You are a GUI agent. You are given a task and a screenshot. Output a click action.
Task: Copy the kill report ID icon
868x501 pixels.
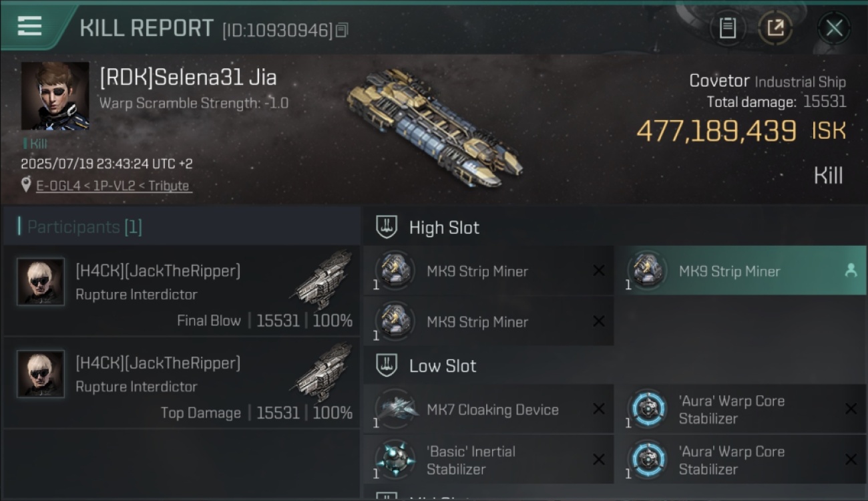click(342, 30)
